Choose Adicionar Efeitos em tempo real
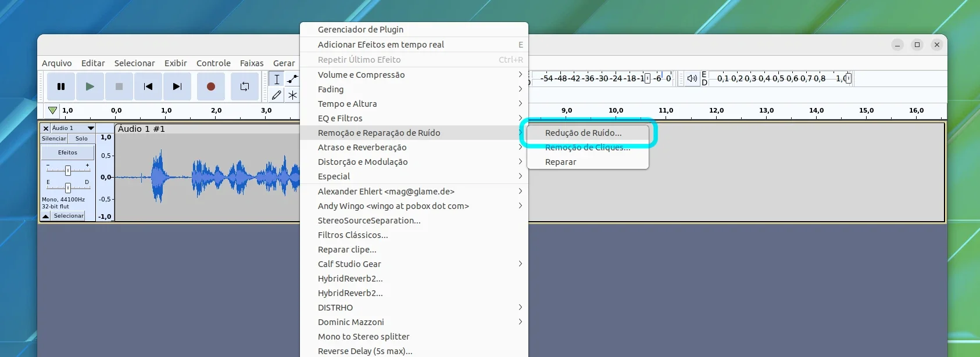This screenshot has height=357, width=980. (414, 45)
